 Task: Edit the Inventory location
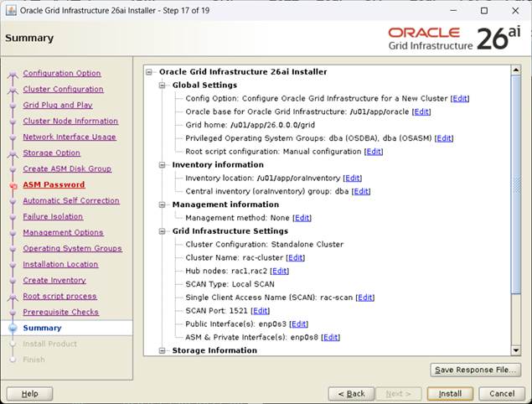coord(353,178)
